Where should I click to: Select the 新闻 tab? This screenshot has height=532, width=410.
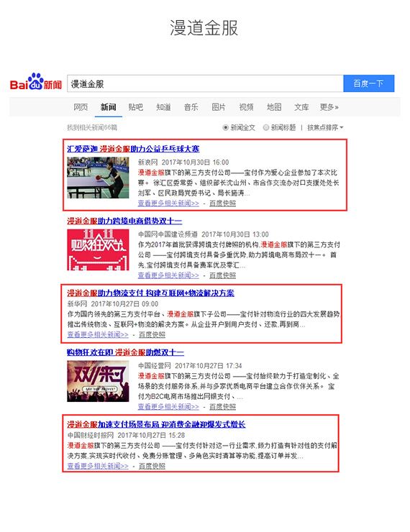109,107
